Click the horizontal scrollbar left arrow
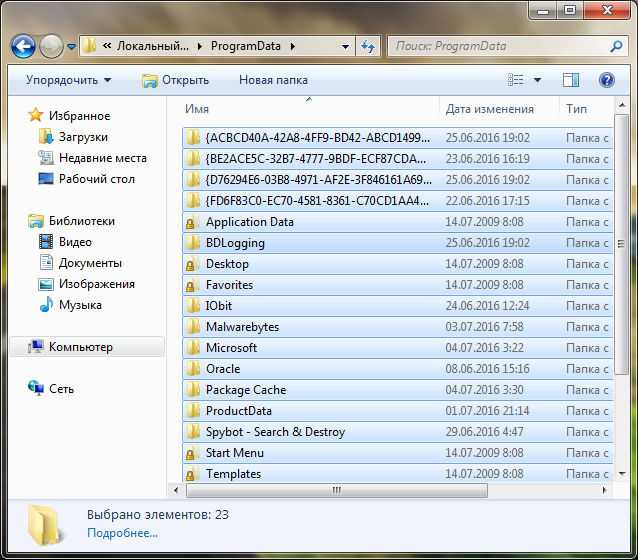The image size is (638, 560). point(176,490)
